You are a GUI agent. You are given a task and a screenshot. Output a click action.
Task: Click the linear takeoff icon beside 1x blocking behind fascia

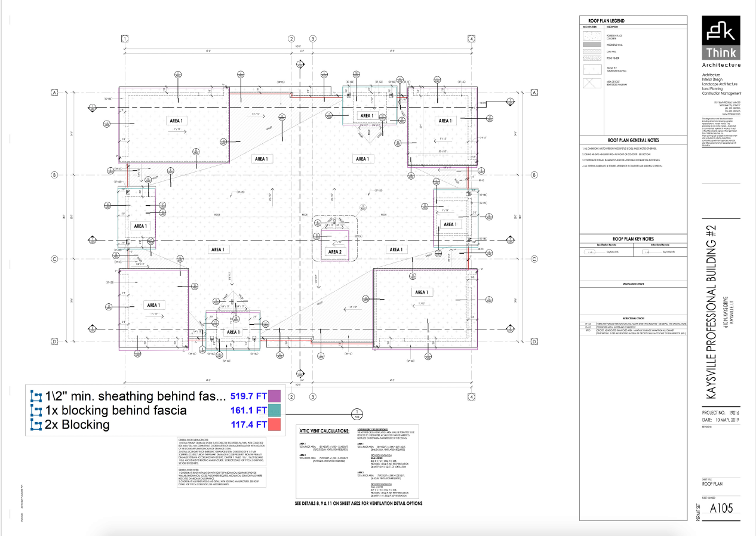pyautogui.click(x=35, y=411)
